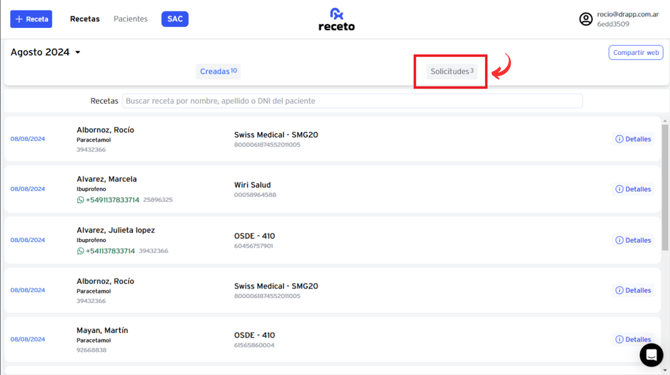The height and width of the screenshot is (375, 670).
Task: Click the + Receta button
Action: coord(31,19)
